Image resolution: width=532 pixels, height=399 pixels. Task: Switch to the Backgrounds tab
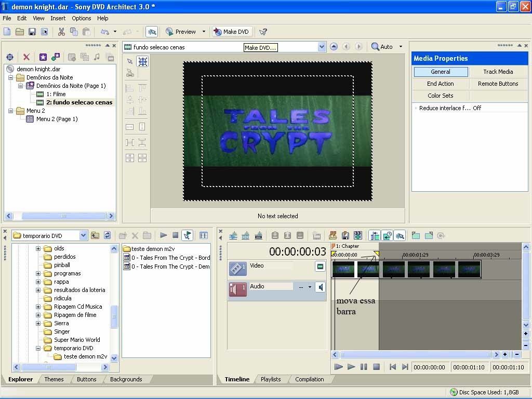click(126, 379)
